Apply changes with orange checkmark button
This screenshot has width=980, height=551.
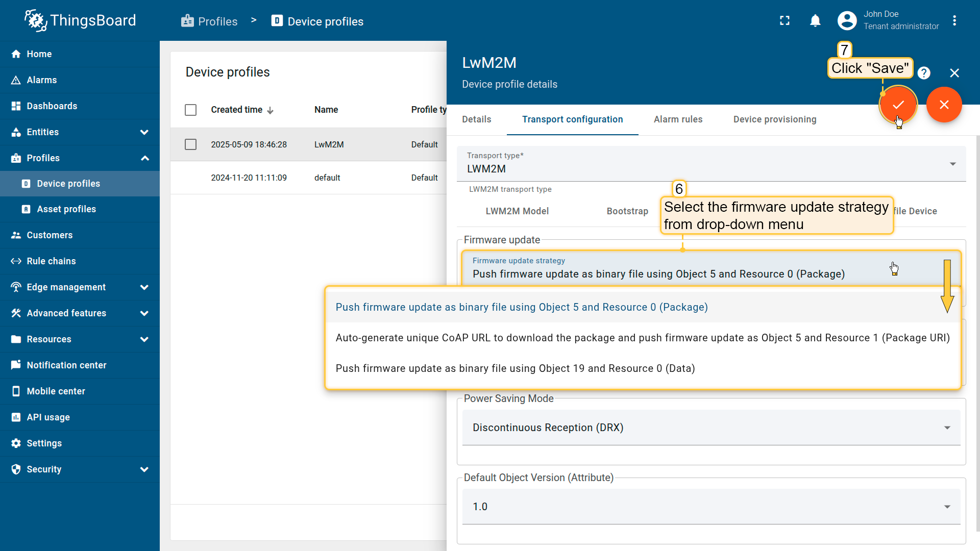pyautogui.click(x=898, y=105)
